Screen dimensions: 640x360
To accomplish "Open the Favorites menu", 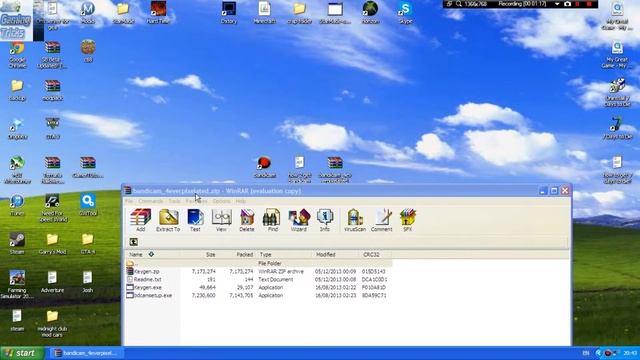I will coord(196,201).
